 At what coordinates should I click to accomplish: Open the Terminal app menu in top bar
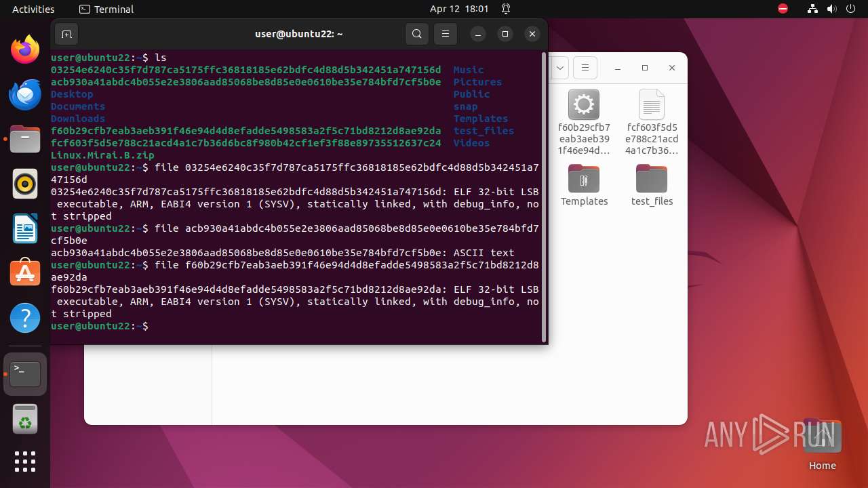point(106,9)
